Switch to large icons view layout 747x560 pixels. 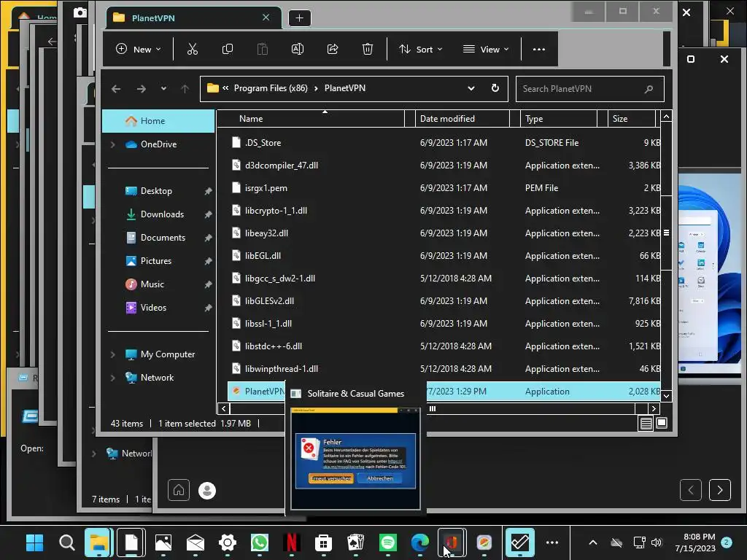pos(662,424)
